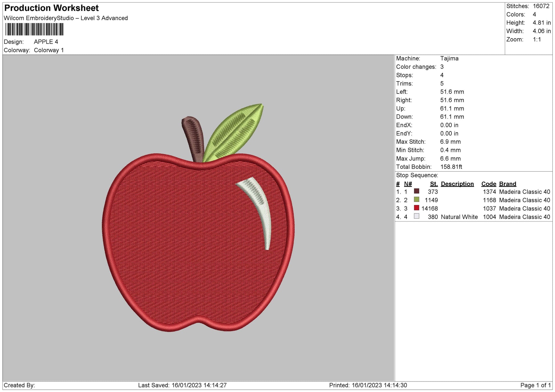Click thread code 1168
The width and height of the screenshot is (555, 392).
[489, 200]
